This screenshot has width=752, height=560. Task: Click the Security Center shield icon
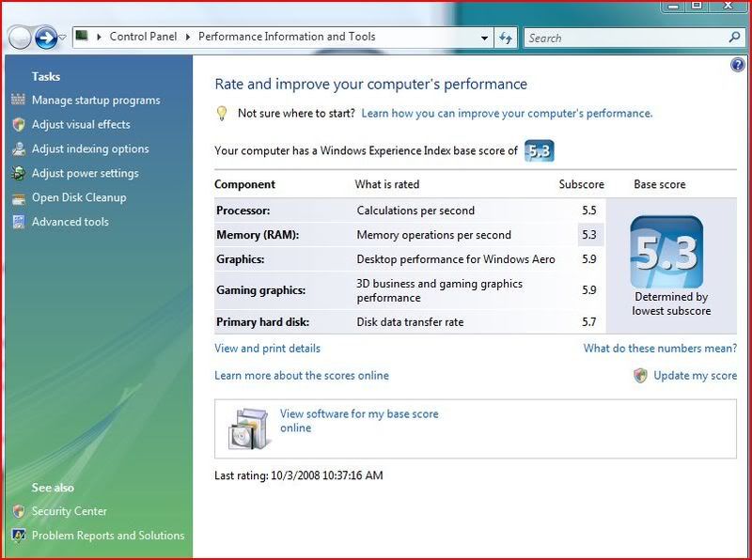[x=18, y=511]
